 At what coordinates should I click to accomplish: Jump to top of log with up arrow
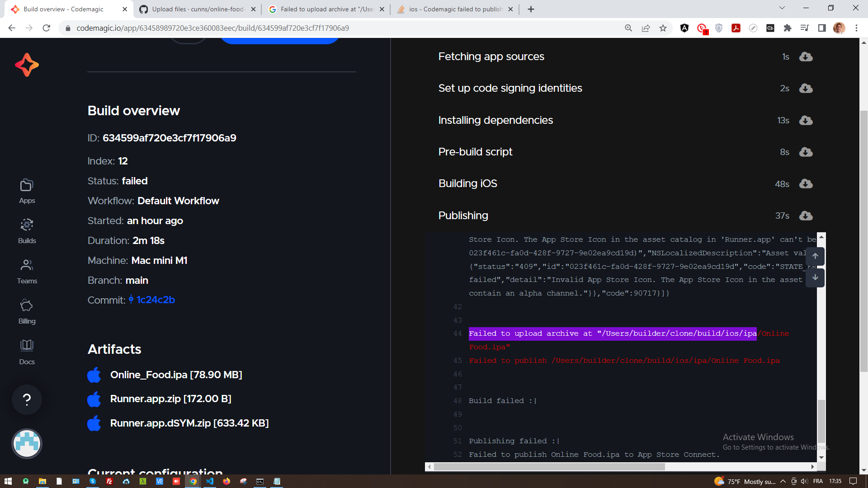click(815, 256)
